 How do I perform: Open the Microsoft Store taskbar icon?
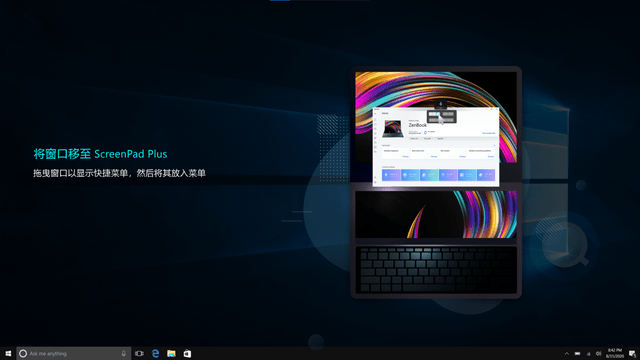click(x=187, y=353)
